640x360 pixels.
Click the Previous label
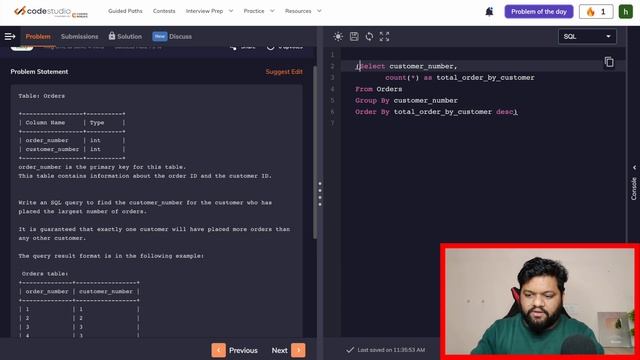243,350
